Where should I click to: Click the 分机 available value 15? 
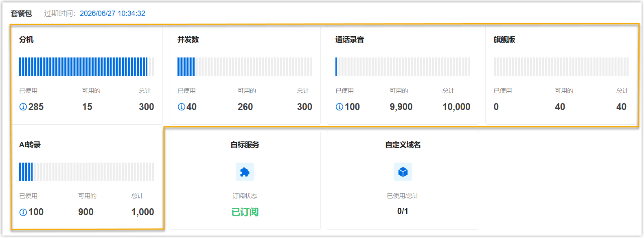pos(87,107)
